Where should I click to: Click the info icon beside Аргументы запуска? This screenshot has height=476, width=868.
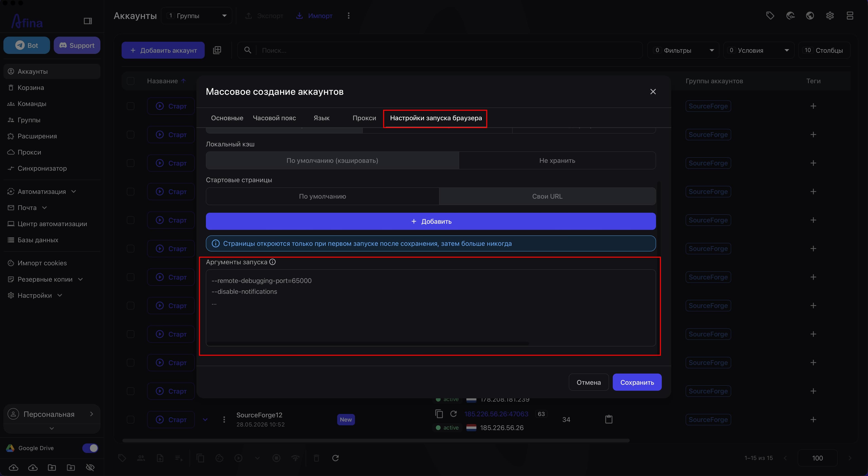pos(272,262)
